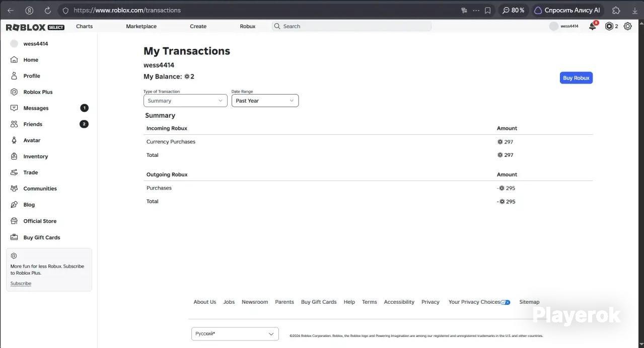
Task: Open the Русский language dropdown
Action: pos(235,334)
